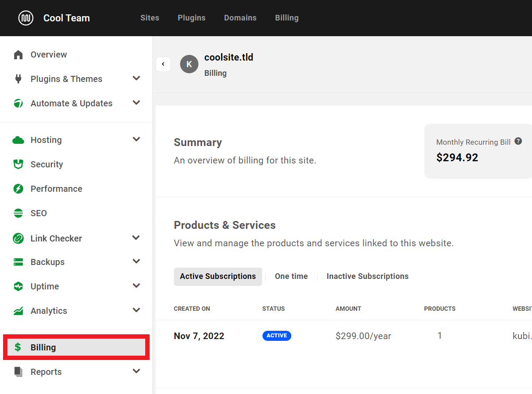532x394 pixels.
Task: Open Sites in the top navigation
Action: pyautogui.click(x=150, y=18)
